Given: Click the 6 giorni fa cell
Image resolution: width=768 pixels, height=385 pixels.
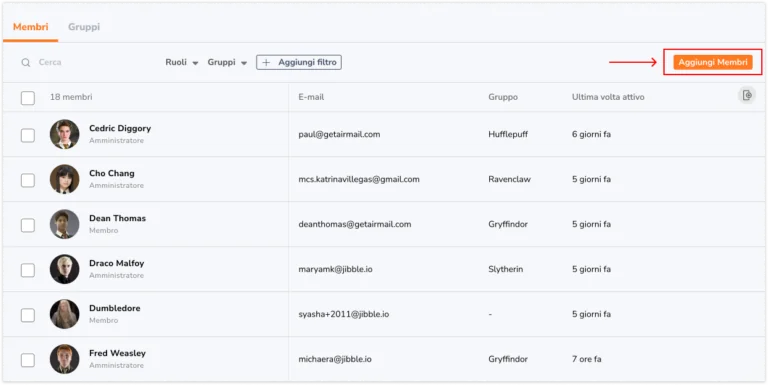Looking at the screenshot, I should coord(592,134).
